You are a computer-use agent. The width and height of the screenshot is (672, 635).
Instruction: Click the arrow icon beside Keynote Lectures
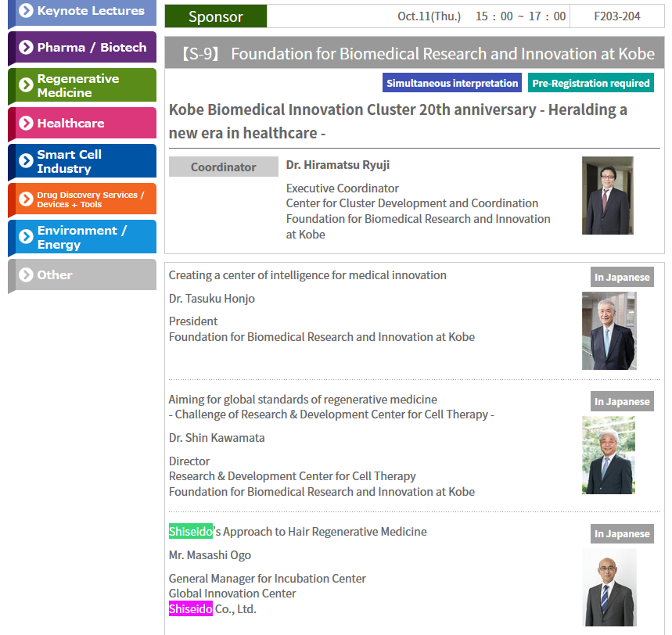26,11
